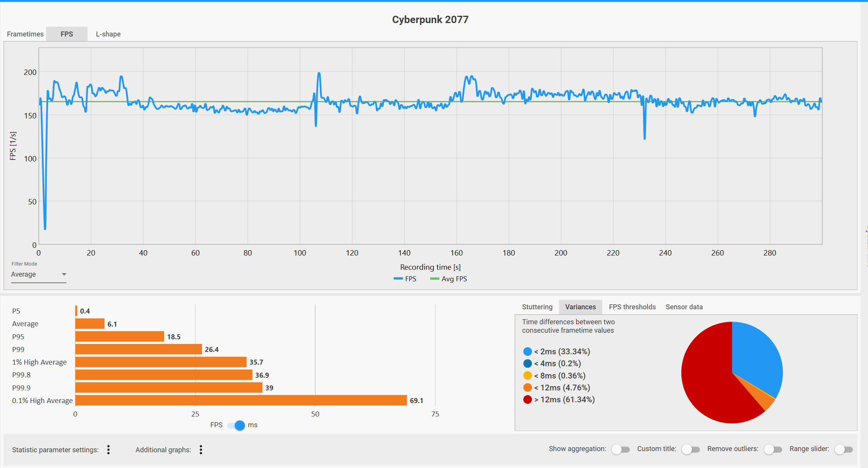Image resolution: width=868 pixels, height=468 pixels.
Task: Click the 0.1% High Average bar
Action: (x=241, y=400)
